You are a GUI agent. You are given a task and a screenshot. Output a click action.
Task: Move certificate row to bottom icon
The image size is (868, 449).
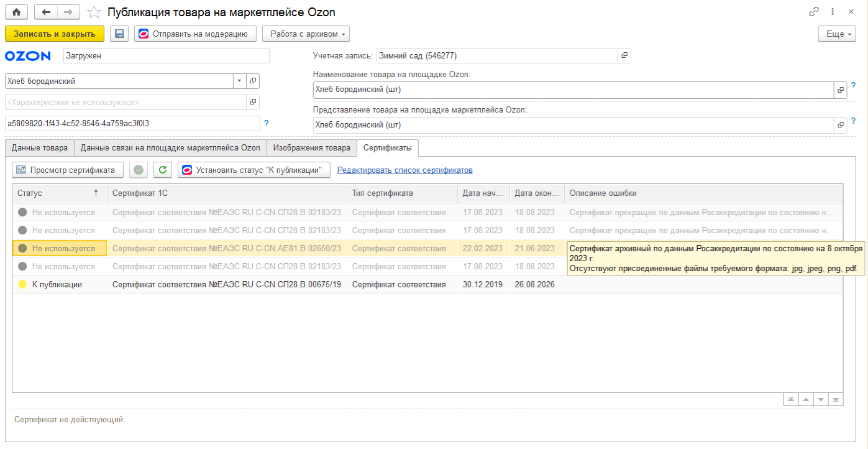pyautogui.click(x=836, y=399)
